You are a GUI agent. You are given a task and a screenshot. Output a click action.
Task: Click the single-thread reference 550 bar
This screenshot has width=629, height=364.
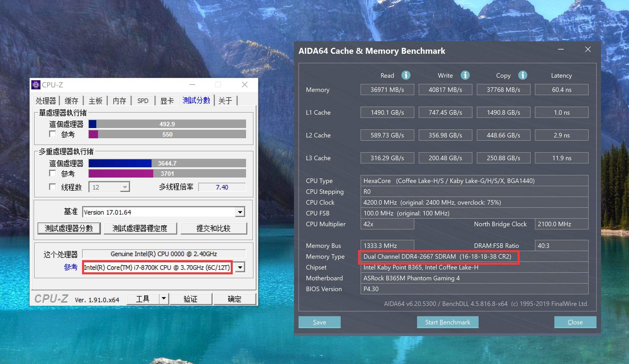pos(167,134)
